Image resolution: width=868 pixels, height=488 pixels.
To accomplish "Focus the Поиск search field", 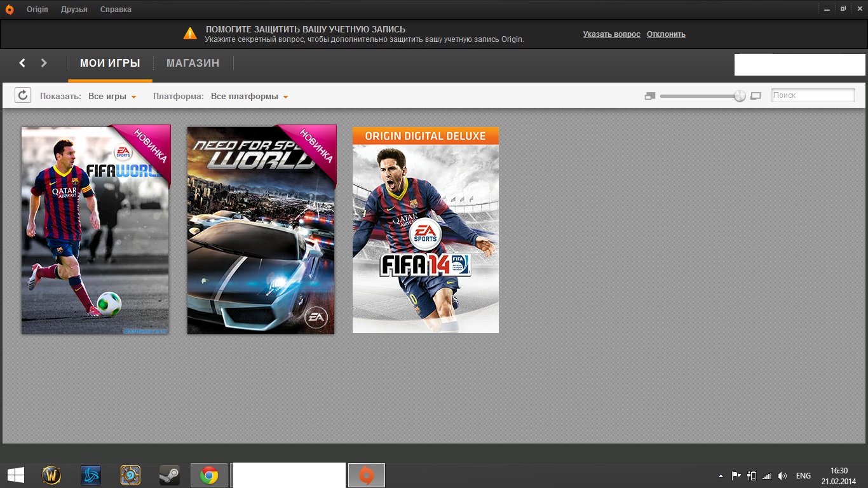I will (813, 95).
